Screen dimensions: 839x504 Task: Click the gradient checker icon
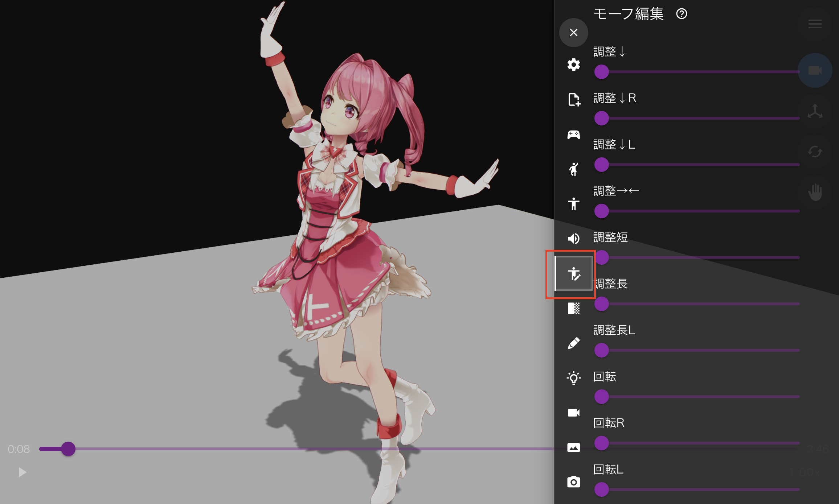tap(573, 308)
